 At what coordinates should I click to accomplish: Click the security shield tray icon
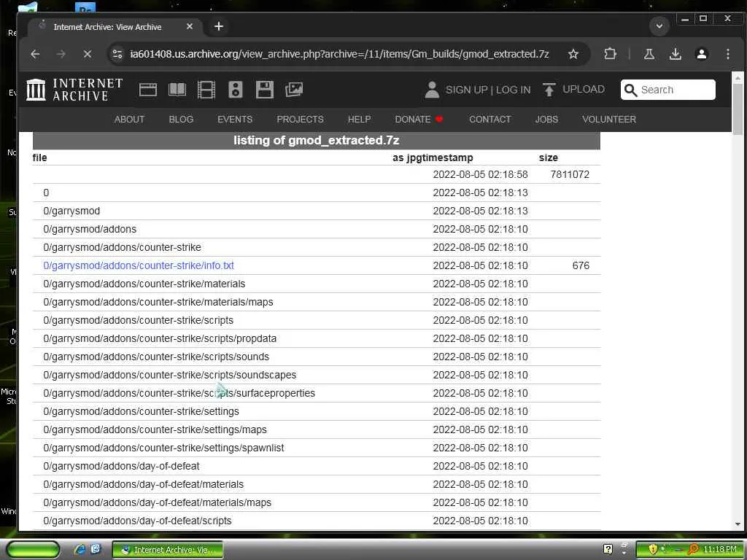point(653,550)
